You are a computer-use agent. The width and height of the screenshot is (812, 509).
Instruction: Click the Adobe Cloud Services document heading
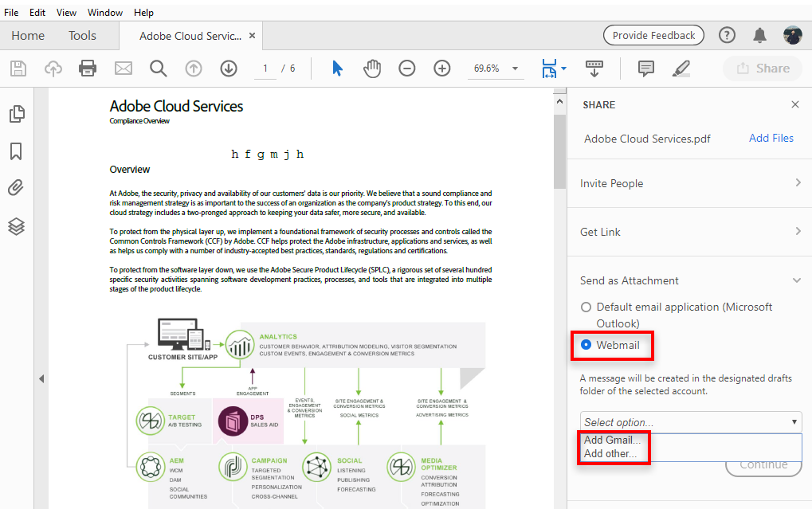tap(176, 106)
